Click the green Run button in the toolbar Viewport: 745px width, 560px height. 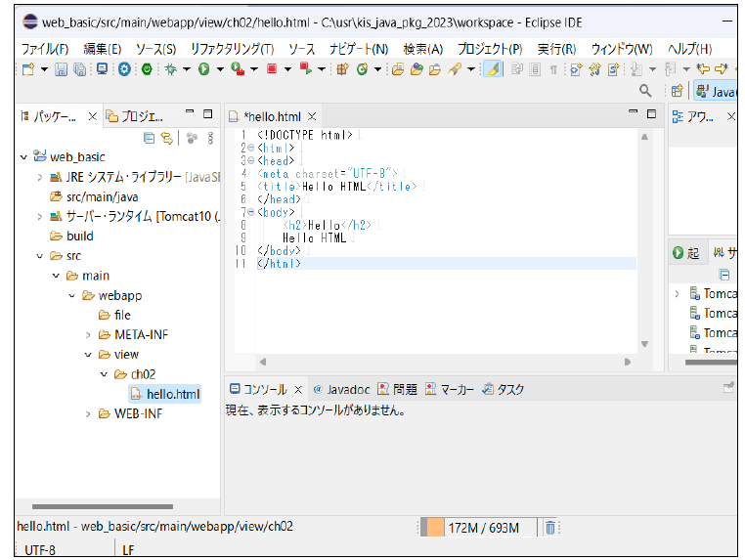[x=204, y=69]
